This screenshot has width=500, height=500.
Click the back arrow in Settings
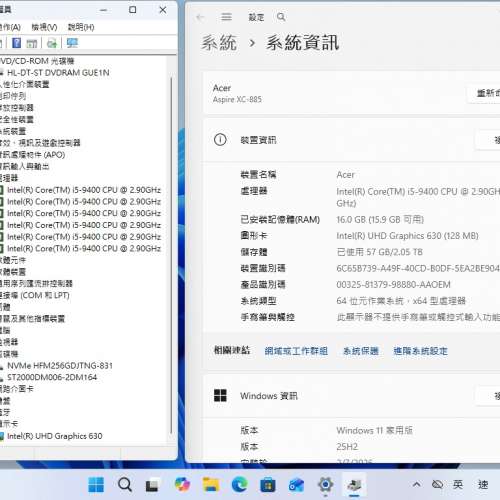[200, 17]
